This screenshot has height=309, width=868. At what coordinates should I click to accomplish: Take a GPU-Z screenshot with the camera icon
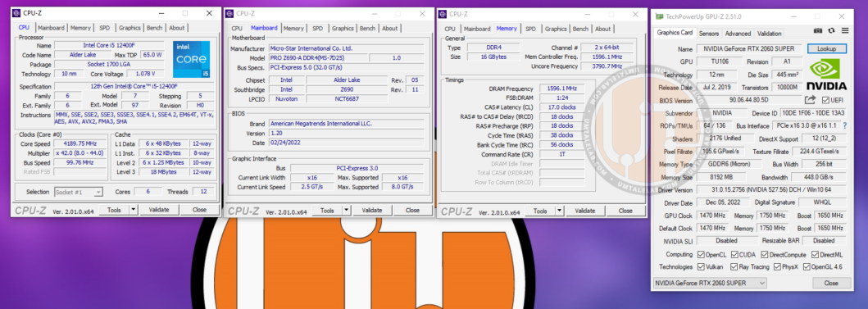click(x=818, y=30)
